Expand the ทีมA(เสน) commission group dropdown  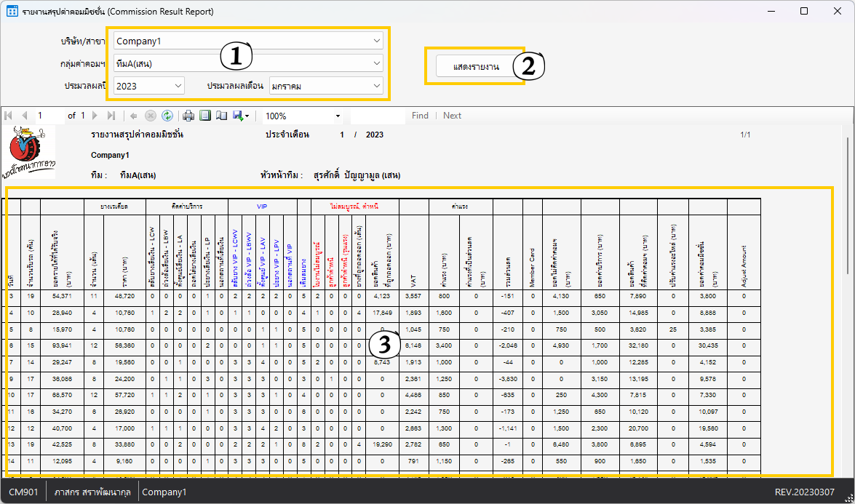247,63
